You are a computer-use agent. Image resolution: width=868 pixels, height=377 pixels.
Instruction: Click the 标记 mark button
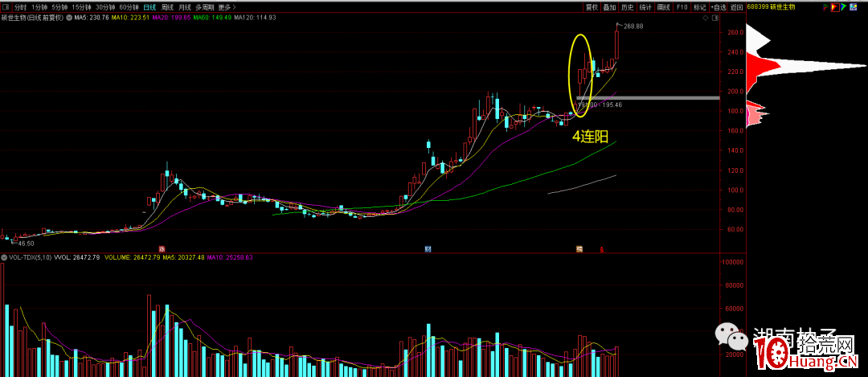700,7
